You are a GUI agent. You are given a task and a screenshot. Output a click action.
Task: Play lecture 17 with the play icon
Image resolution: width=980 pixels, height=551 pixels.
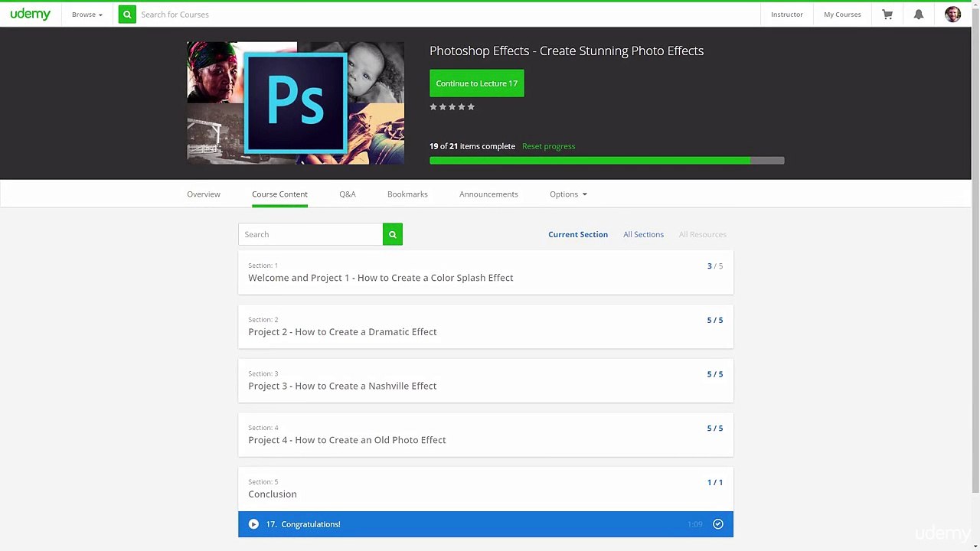(x=253, y=524)
